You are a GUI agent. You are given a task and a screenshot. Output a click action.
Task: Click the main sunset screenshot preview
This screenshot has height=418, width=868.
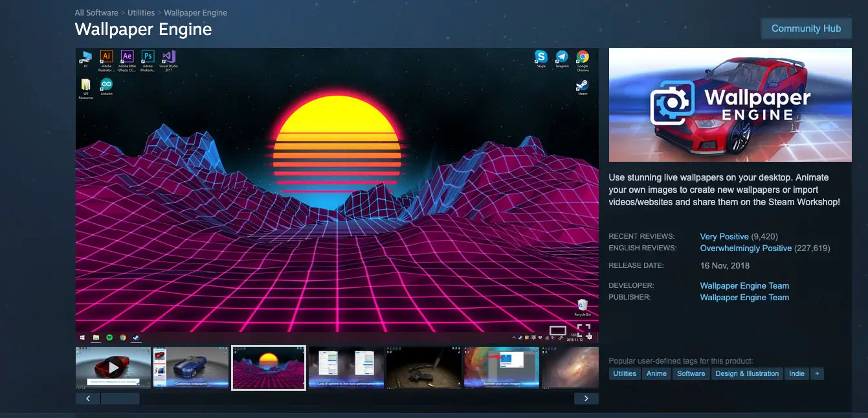(337, 195)
